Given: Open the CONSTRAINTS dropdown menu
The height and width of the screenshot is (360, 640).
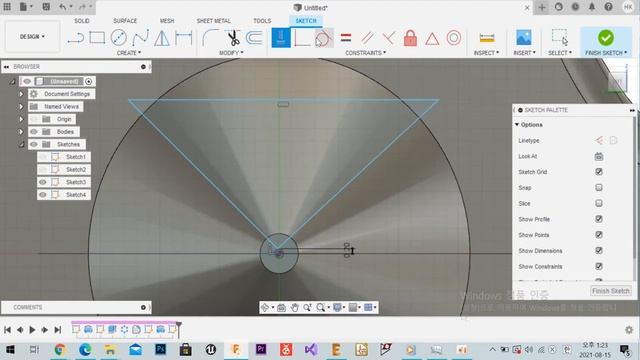Looking at the screenshot, I should coord(365,53).
